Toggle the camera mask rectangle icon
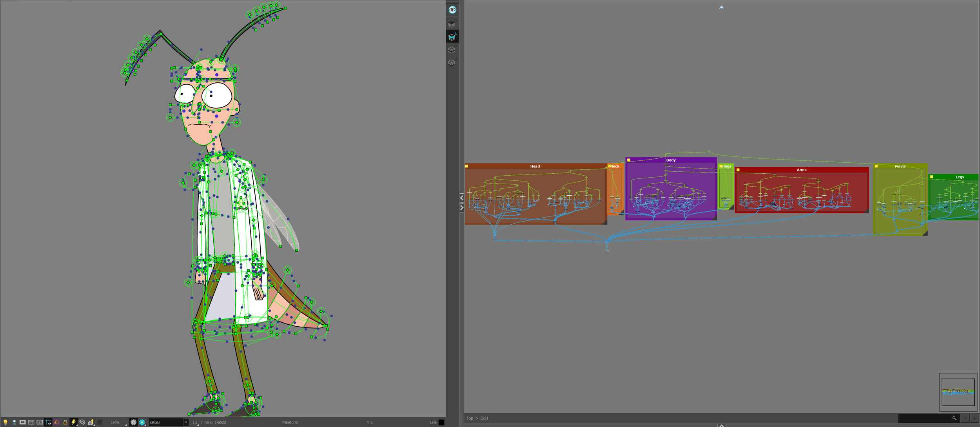 [23, 422]
